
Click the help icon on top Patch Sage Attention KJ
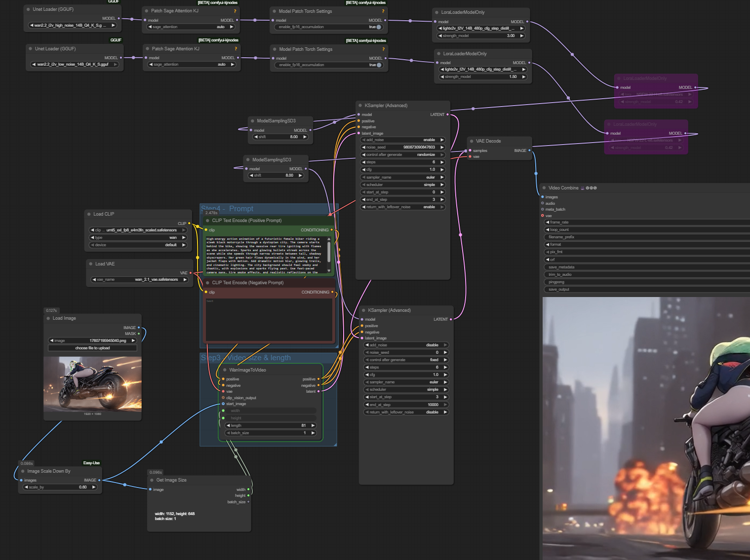(235, 11)
